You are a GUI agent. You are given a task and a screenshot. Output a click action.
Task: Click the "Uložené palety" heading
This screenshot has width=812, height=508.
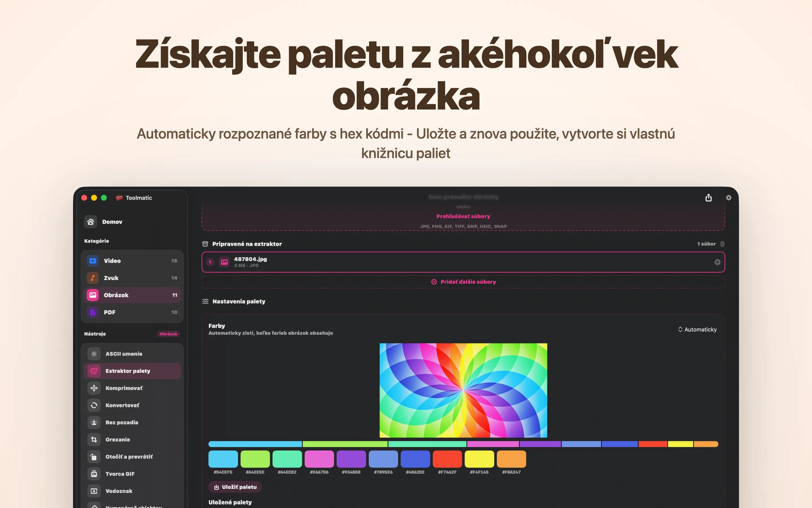click(230, 502)
